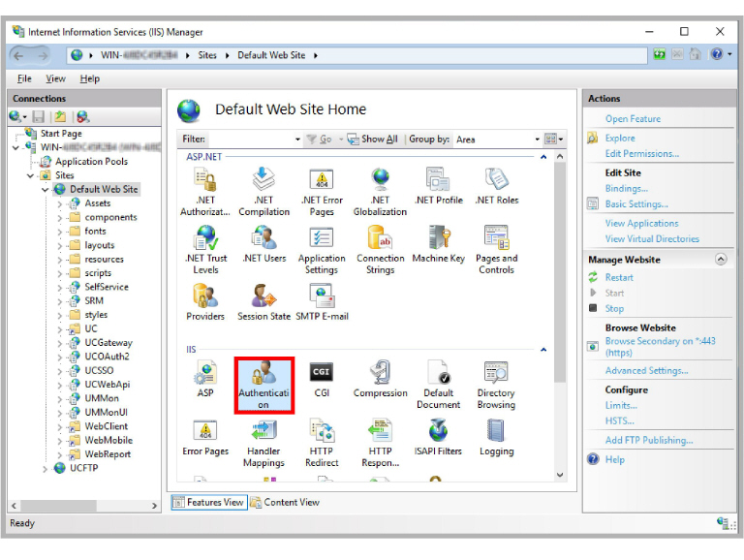Open Handler Mappings feature
The image size is (744, 560).
pos(263,443)
